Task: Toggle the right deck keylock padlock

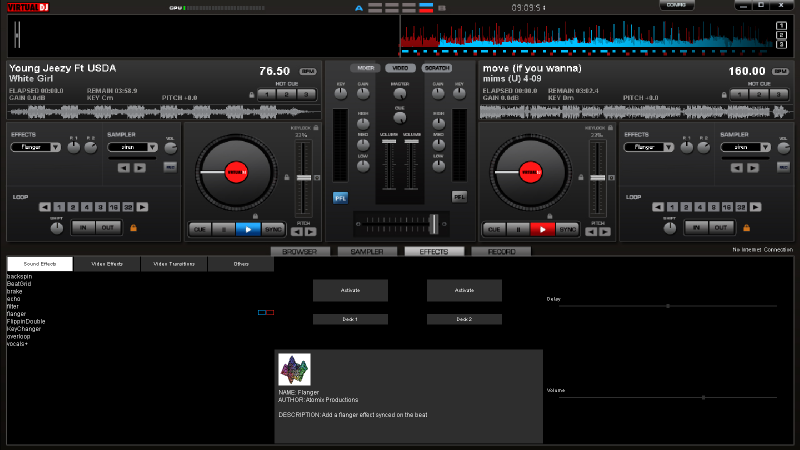Action: [x=610, y=128]
